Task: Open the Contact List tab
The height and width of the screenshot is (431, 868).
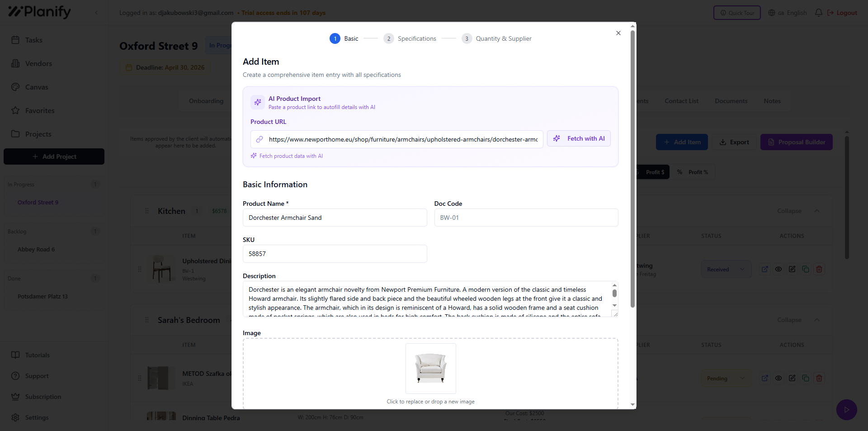Action: 681,101
